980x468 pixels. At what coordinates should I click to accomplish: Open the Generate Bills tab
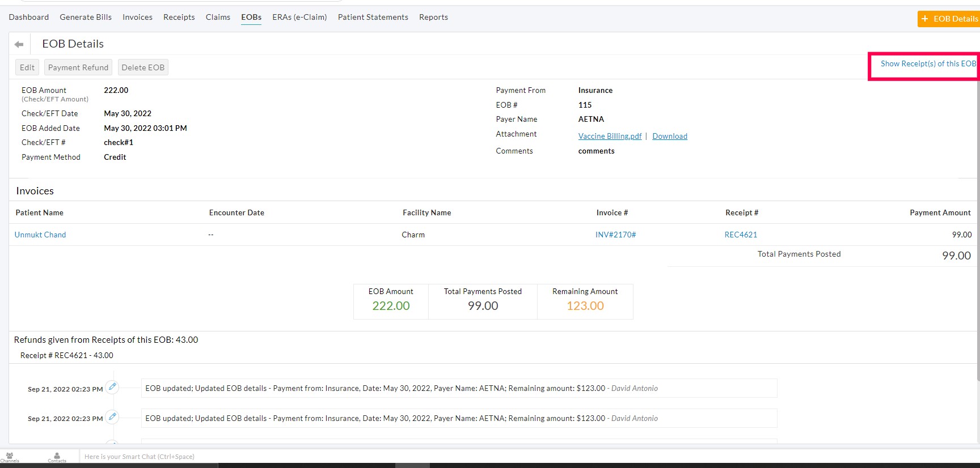[86, 17]
